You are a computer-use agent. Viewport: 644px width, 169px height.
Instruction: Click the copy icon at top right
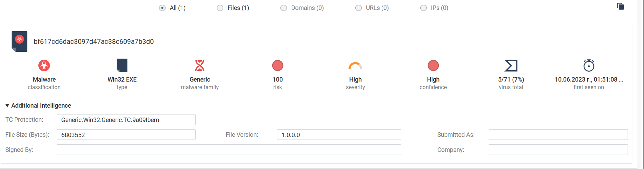[620, 6]
